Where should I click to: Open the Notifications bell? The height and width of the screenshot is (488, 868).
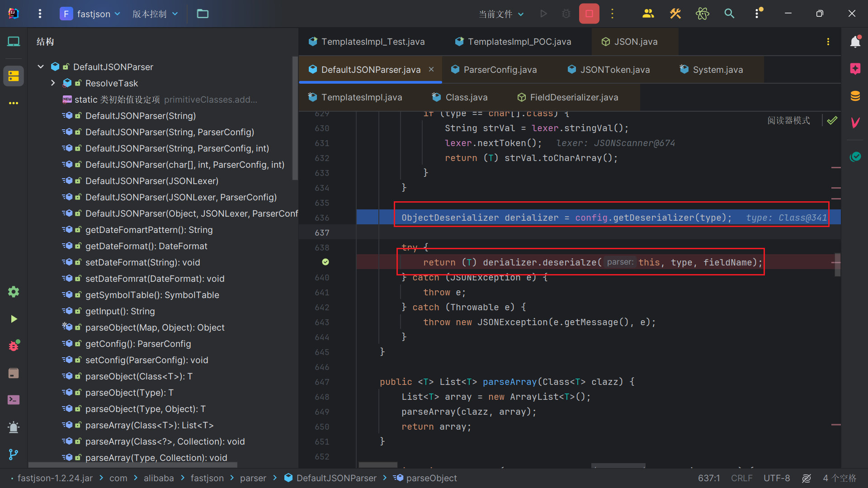tap(855, 42)
